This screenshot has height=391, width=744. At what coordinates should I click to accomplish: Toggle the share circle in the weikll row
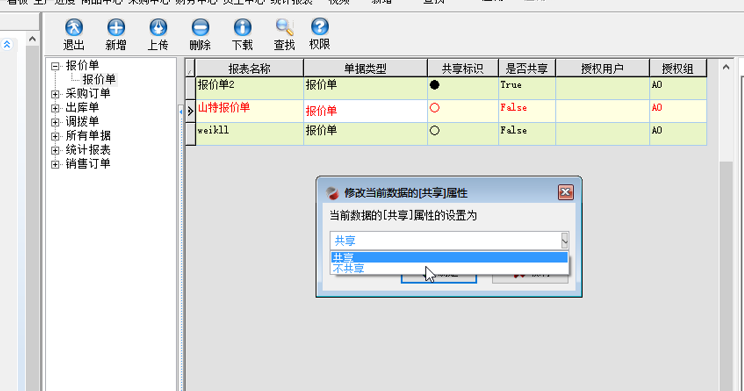pos(434,130)
